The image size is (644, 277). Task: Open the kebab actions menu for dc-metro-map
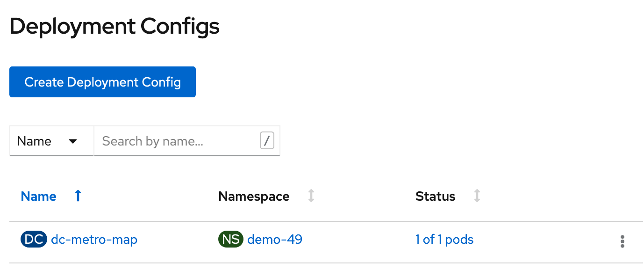point(622,241)
